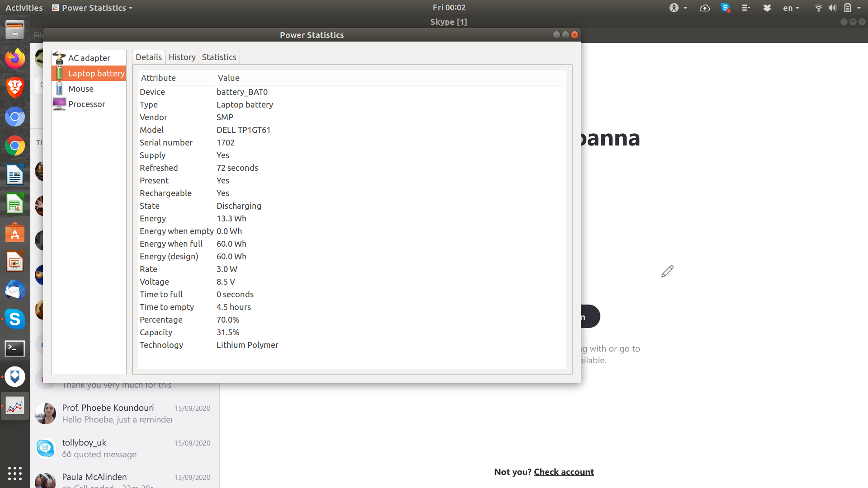Open the Details tab
Viewport: 868px width, 488px height.
pos(149,57)
